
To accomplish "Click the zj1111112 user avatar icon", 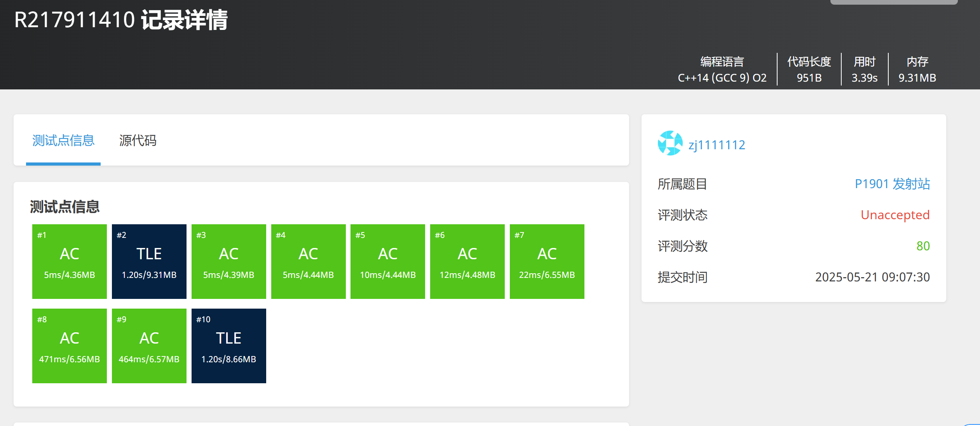I will (x=670, y=143).
